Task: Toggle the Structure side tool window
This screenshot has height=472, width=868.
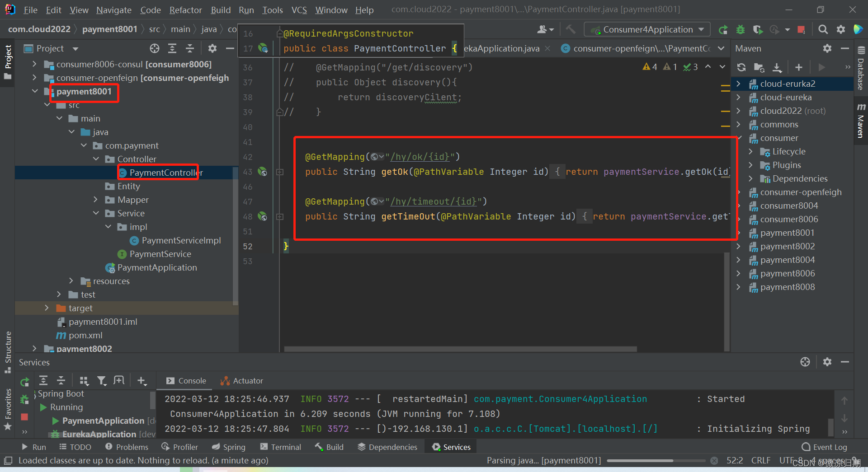Action: (x=8, y=352)
